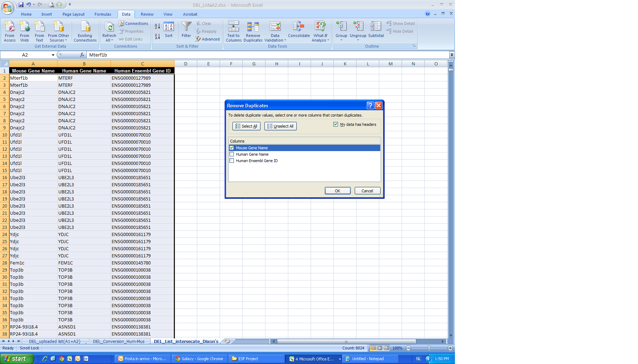The width and height of the screenshot is (638, 364).
Task: Open the DEL_Conversion_Hum-Mus sheet tab
Action: coord(118,342)
